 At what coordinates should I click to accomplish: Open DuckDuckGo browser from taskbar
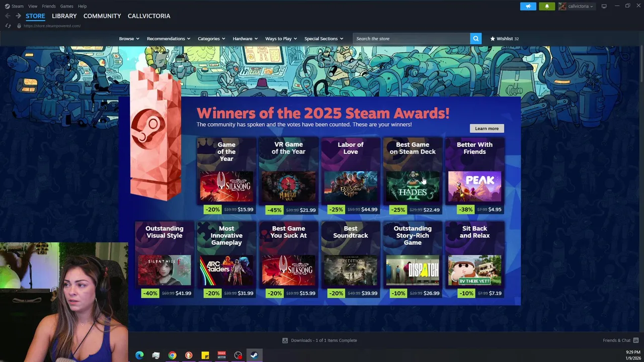pyautogui.click(x=189, y=355)
